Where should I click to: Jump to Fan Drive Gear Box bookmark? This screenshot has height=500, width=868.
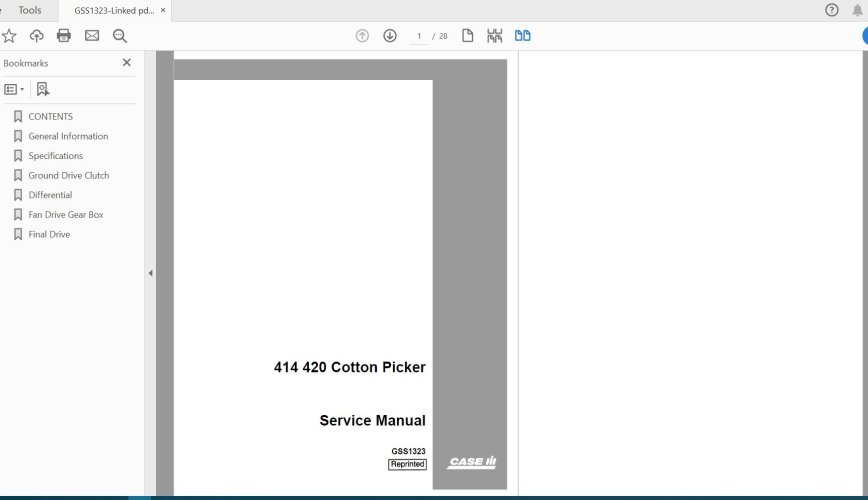pyautogui.click(x=65, y=214)
